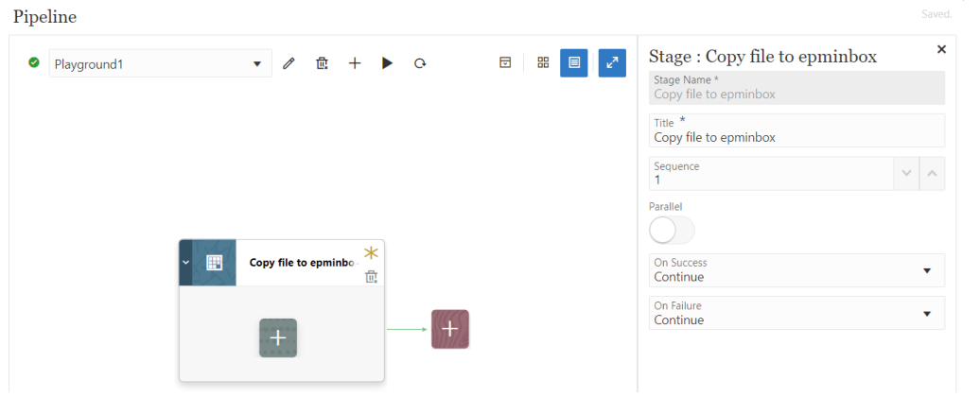
Task: Open the On Success dropdown
Action: point(796,270)
